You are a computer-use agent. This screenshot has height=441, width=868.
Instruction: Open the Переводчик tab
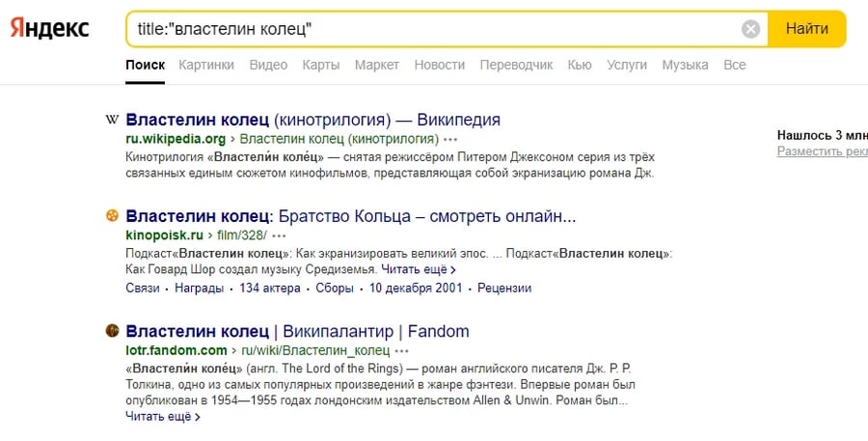(516, 65)
